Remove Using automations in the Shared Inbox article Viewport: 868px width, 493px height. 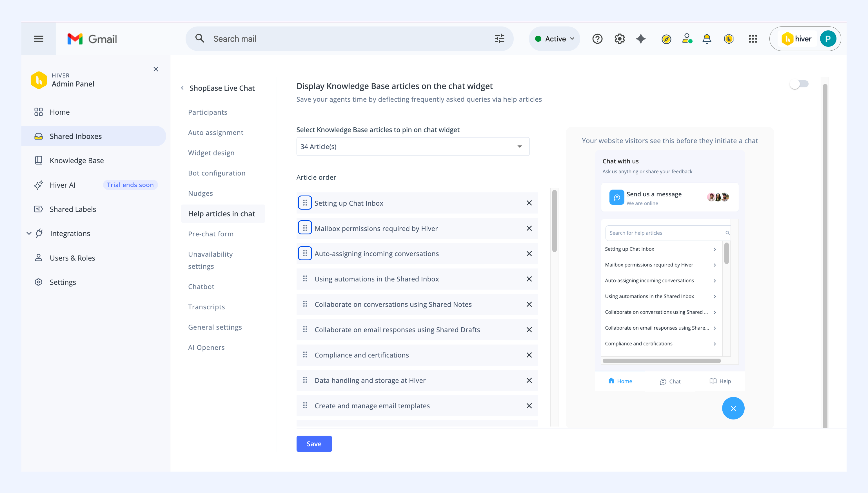[529, 279]
